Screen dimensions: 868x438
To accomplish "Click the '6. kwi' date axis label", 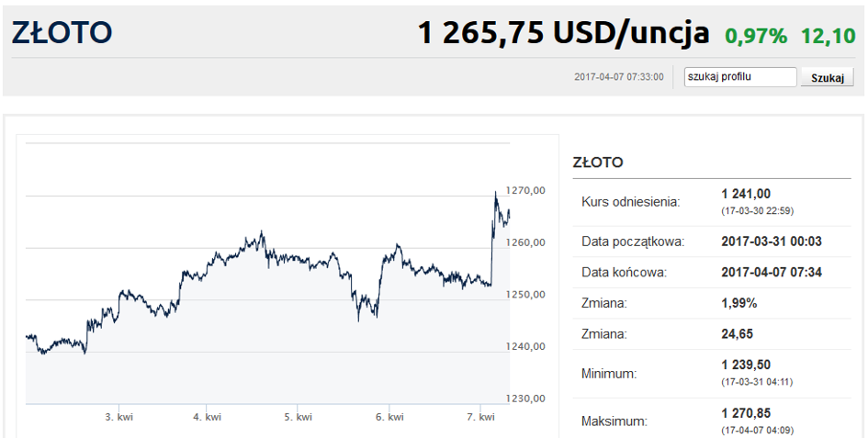I will [x=389, y=417].
